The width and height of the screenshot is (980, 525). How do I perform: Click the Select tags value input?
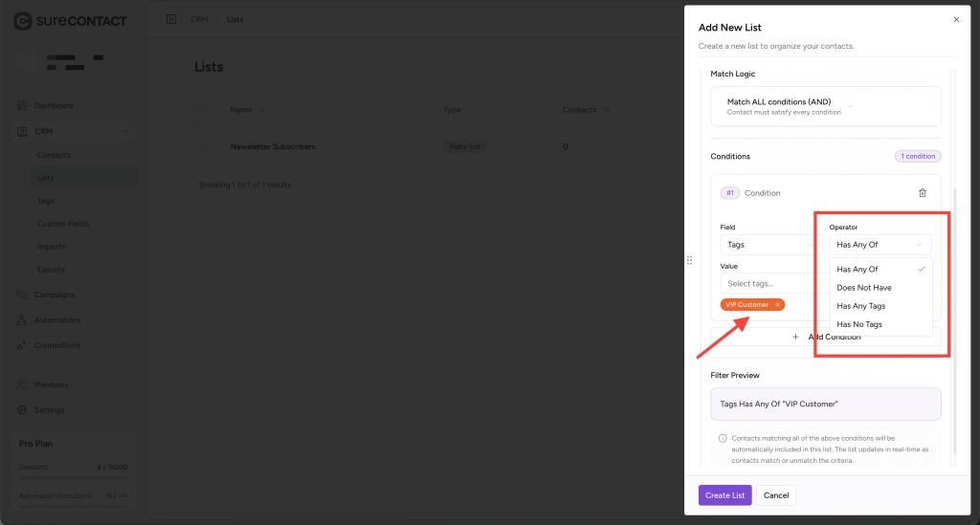pyautogui.click(x=772, y=284)
